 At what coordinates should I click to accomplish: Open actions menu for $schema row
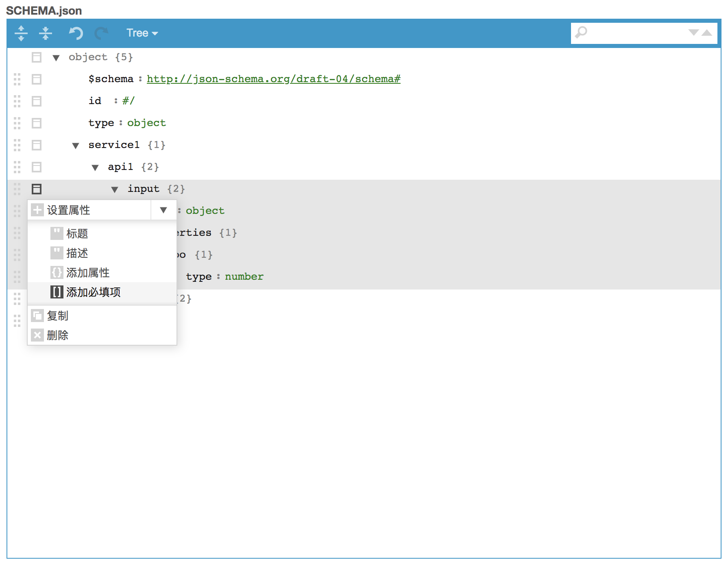37,79
